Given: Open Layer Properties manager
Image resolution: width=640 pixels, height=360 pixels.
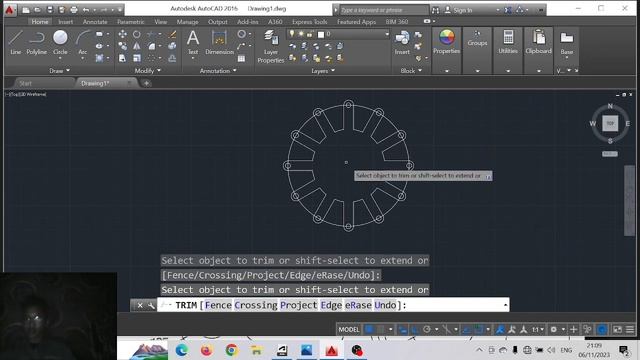Looking at the screenshot, I should 271,47.
